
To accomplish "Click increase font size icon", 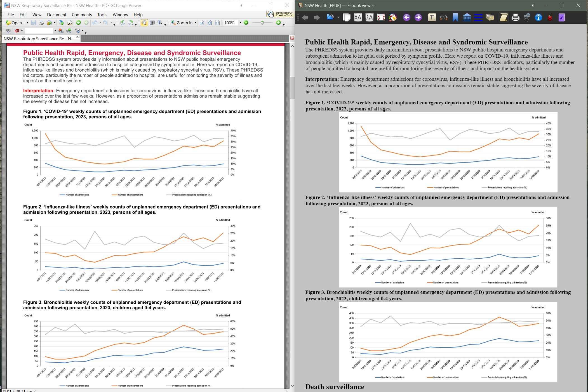I will click(358, 18).
